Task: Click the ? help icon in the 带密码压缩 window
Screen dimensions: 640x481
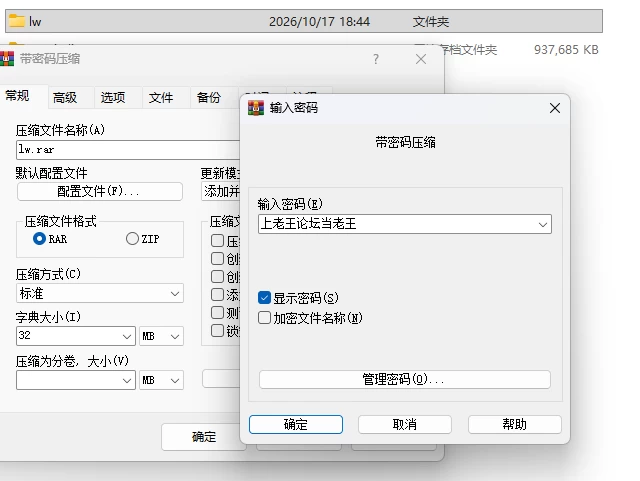Action: [x=376, y=59]
